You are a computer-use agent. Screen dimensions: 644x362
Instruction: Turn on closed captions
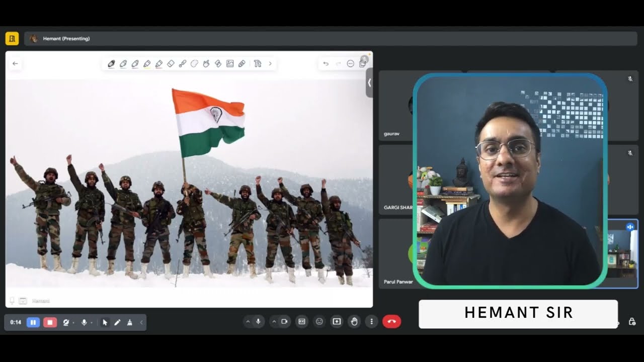(302, 322)
